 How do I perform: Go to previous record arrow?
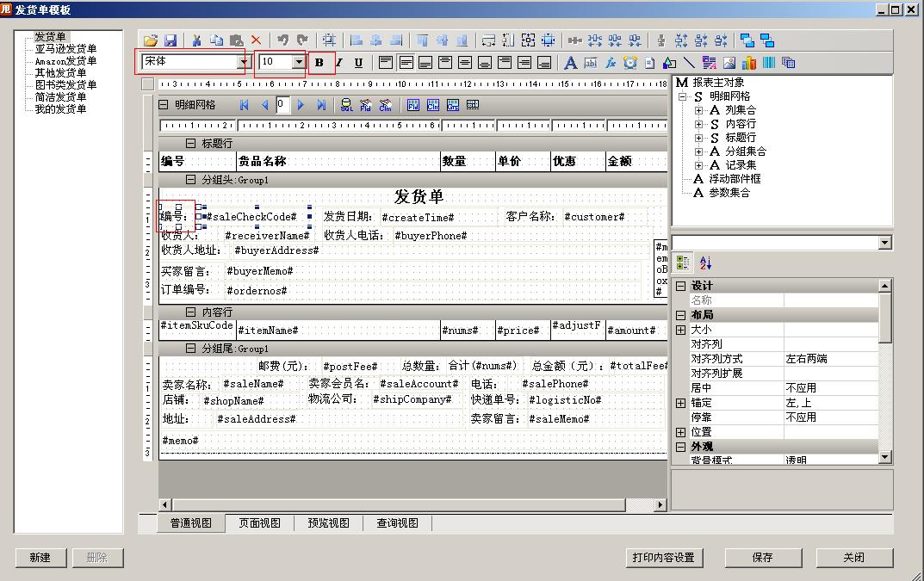tap(264, 105)
